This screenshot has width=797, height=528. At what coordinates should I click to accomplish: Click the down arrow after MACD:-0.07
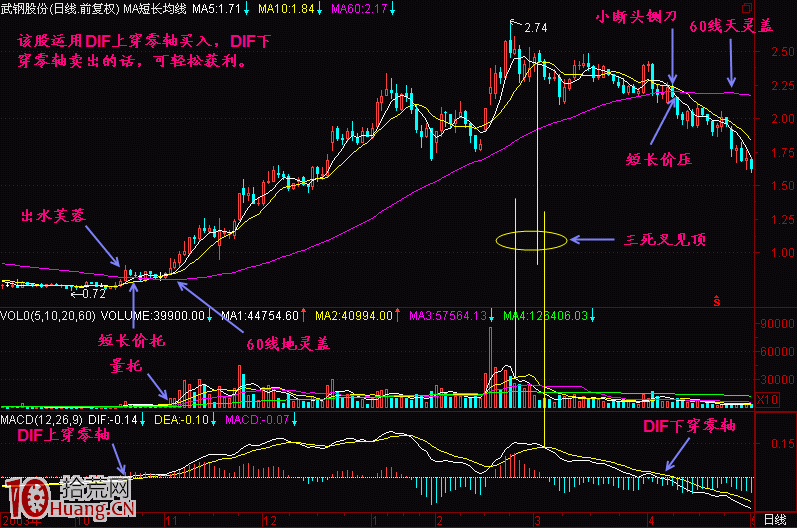295,420
